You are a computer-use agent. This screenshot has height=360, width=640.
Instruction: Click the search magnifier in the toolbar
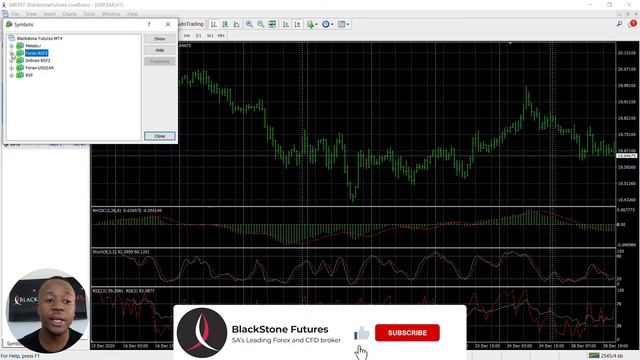click(620, 24)
